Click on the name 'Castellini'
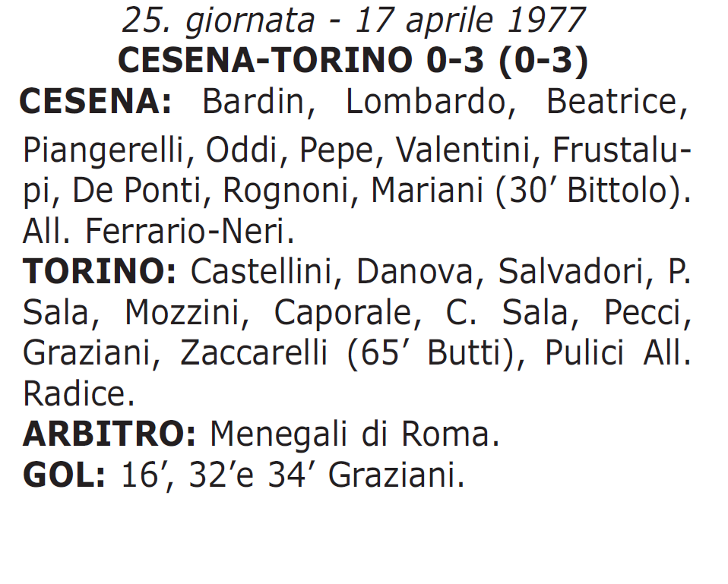Screen dimensions: 728x584 pyautogui.click(x=262, y=271)
